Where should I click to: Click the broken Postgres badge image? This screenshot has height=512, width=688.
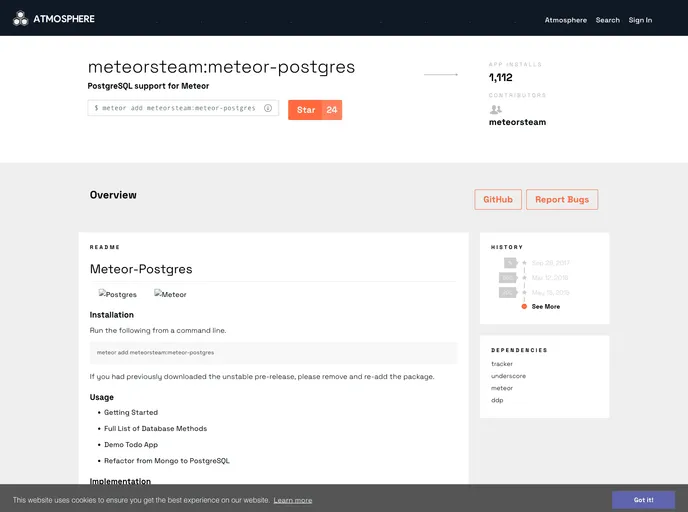[118, 294]
